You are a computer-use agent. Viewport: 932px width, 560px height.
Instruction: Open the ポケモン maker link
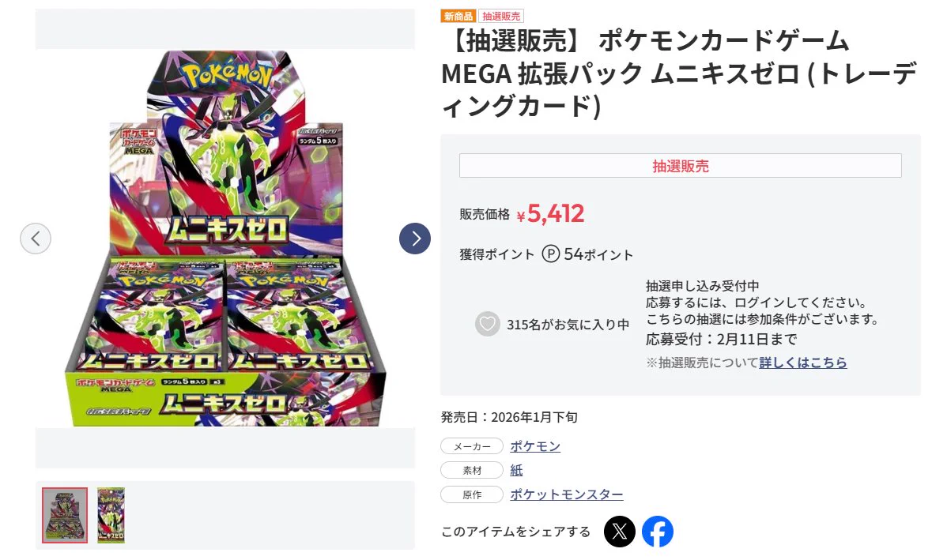point(535,446)
